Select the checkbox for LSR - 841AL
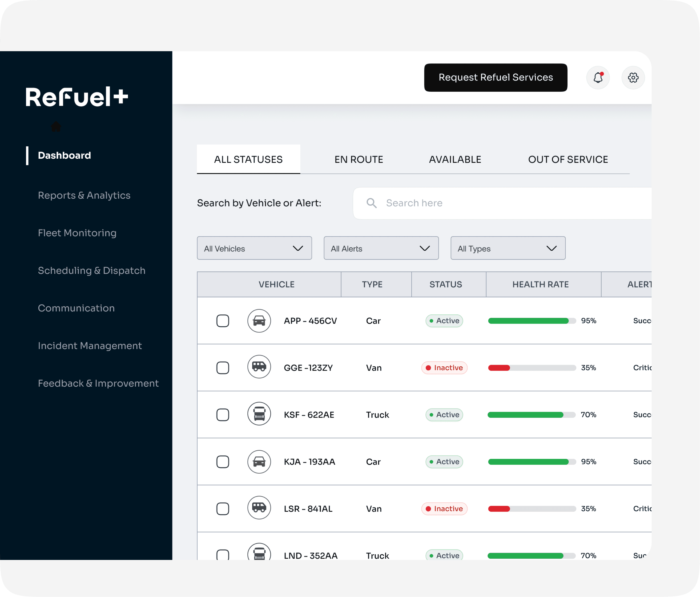This screenshot has width=700, height=597. click(223, 508)
